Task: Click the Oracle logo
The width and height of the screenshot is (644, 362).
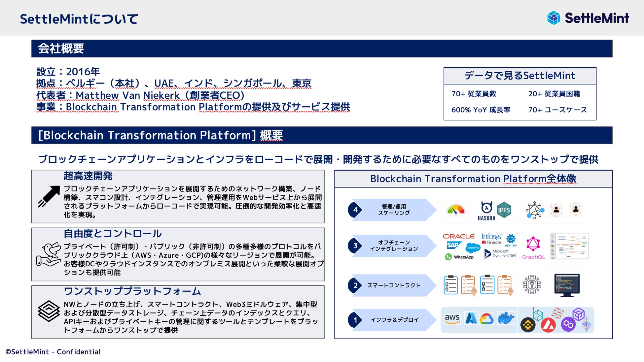Action: tap(459, 236)
